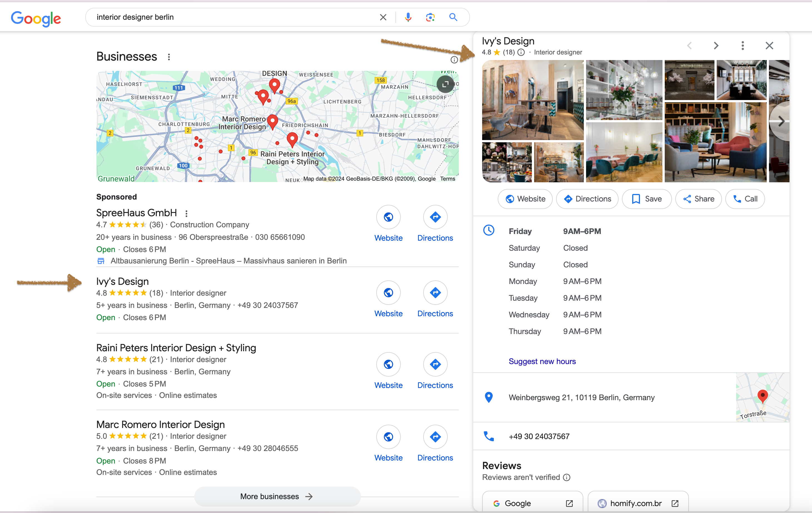The image size is (812, 513).
Task: Open more options in Ivy's Design panel
Action: coord(743,46)
